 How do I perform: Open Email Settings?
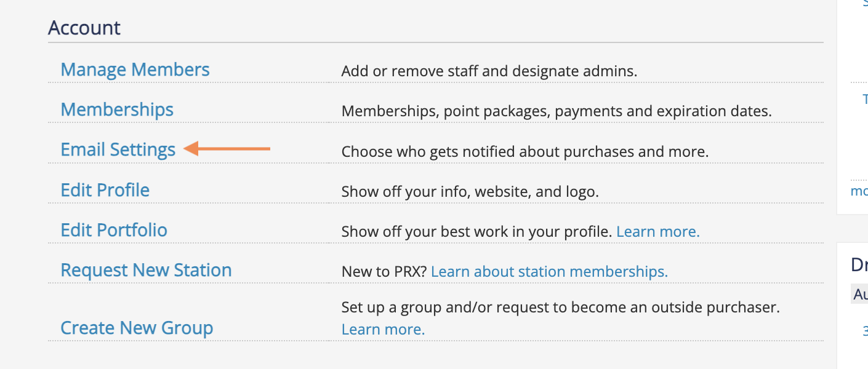click(118, 150)
